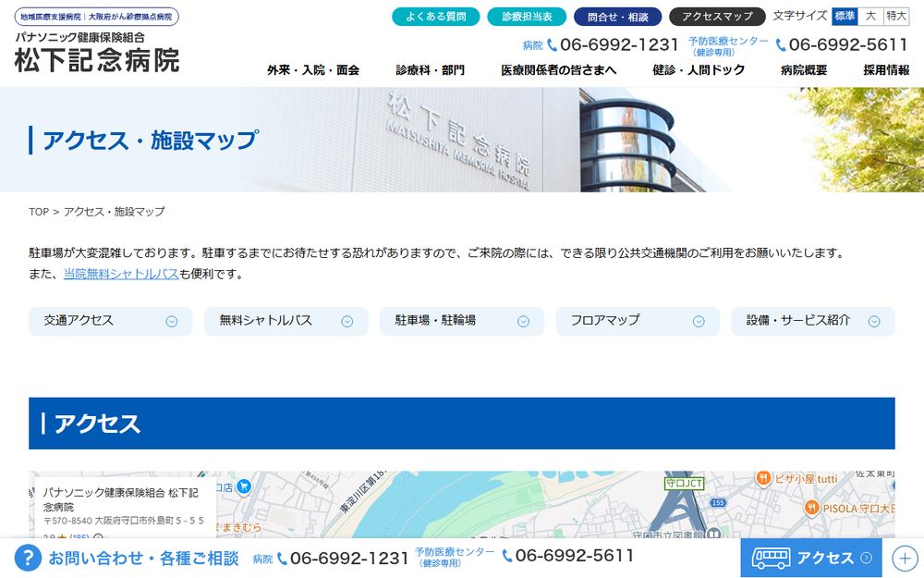Image resolution: width=924 pixels, height=578 pixels.
Task: Click chevron icon in 交通アクセス button
Action: pos(172,322)
